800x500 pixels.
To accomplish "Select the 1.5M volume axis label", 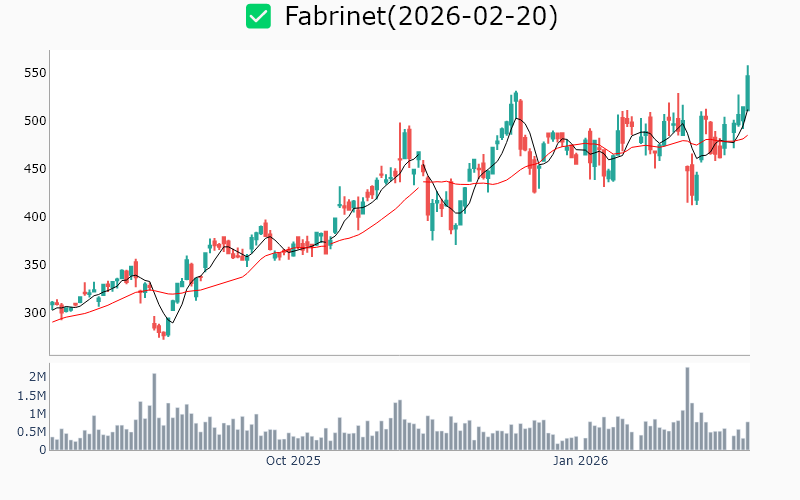I will pos(31,396).
